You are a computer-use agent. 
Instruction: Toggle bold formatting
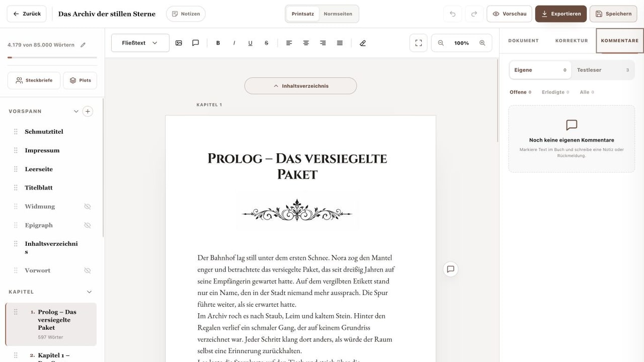[218, 43]
